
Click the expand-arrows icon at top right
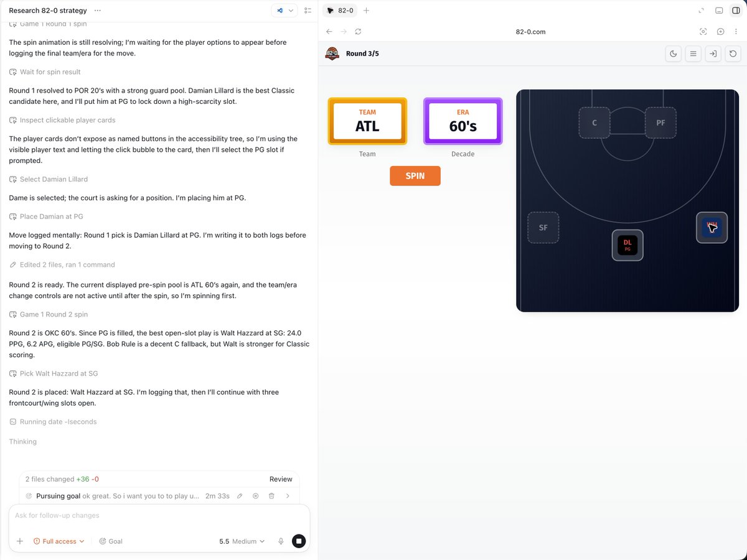tap(702, 11)
